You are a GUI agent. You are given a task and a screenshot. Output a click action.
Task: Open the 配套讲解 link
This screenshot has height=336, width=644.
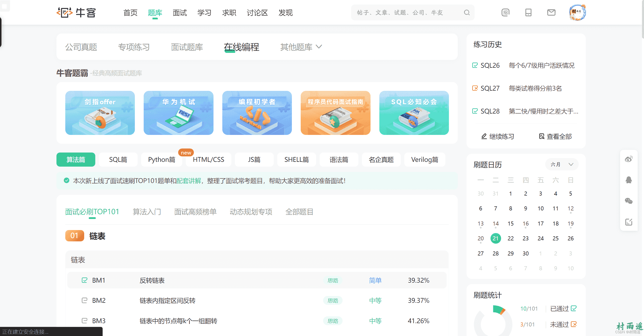(189, 181)
